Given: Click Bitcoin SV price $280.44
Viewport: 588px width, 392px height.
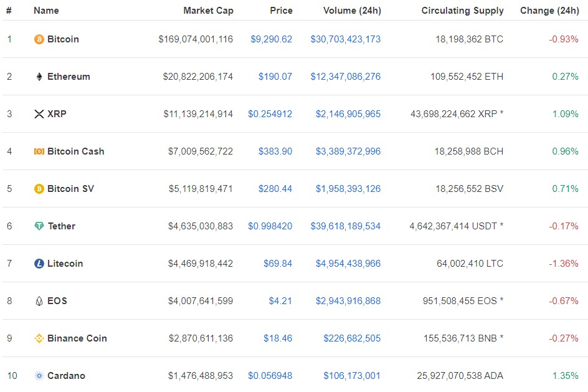Looking at the screenshot, I should click(275, 189).
